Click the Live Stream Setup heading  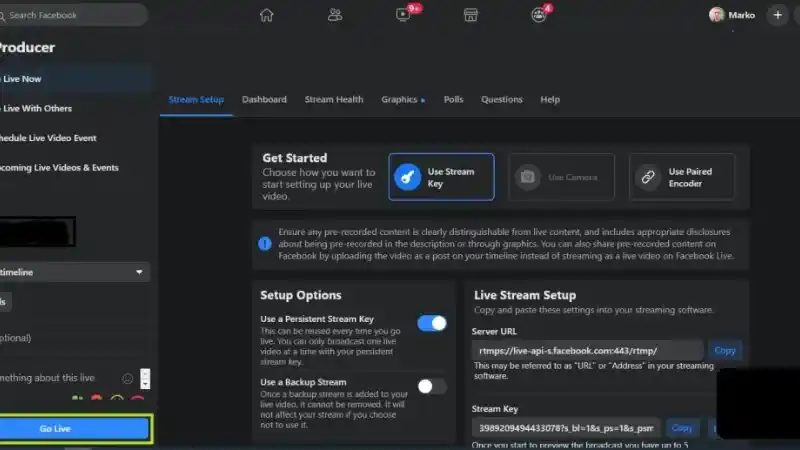[524, 295]
